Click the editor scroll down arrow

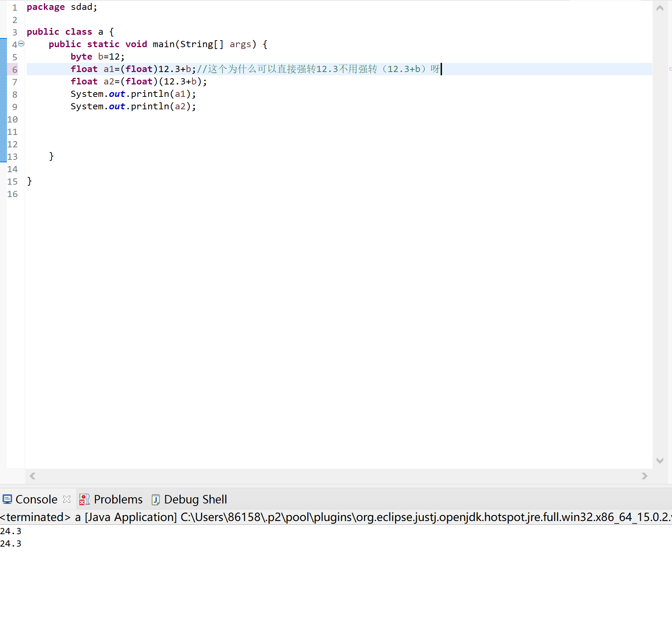click(660, 460)
